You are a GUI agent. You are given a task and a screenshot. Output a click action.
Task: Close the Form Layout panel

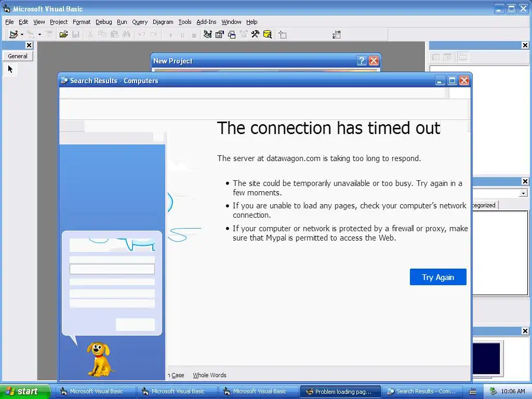pyautogui.click(x=525, y=331)
